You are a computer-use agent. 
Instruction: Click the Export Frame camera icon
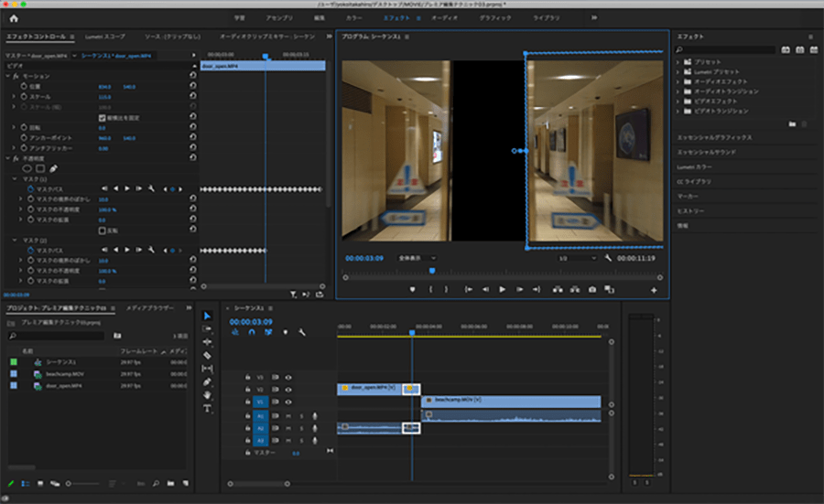point(592,289)
